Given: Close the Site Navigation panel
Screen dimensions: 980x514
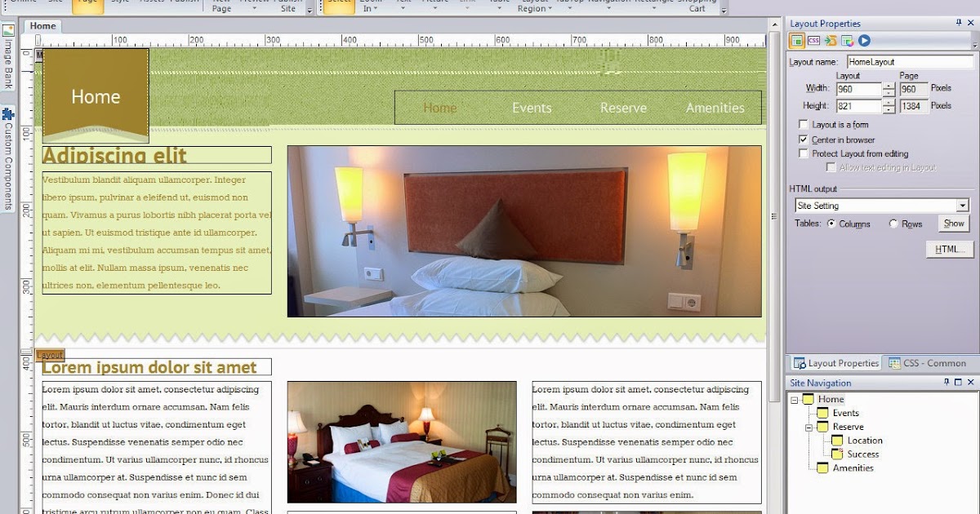Looking at the screenshot, I should (970, 383).
